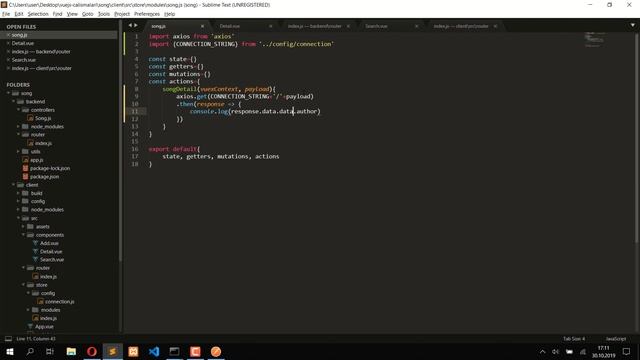
Task: Close the Search.vue tab
Action: (x=416, y=26)
